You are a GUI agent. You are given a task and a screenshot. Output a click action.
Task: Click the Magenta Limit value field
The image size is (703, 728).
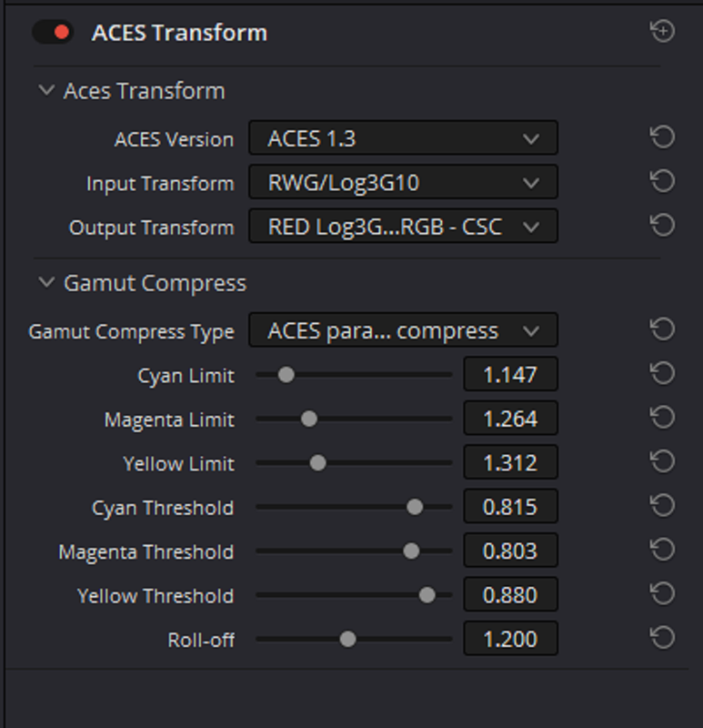(x=510, y=419)
